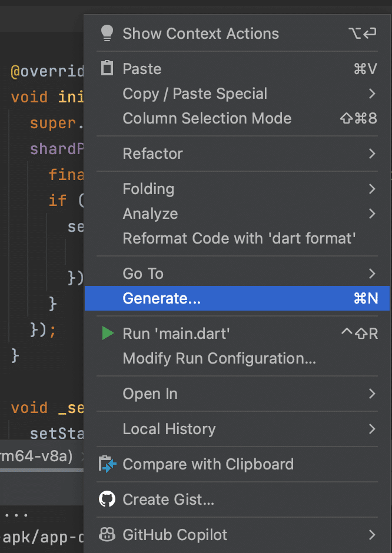Click the Paste clipboard icon
This screenshot has height=553, width=392.
click(x=107, y=69)
